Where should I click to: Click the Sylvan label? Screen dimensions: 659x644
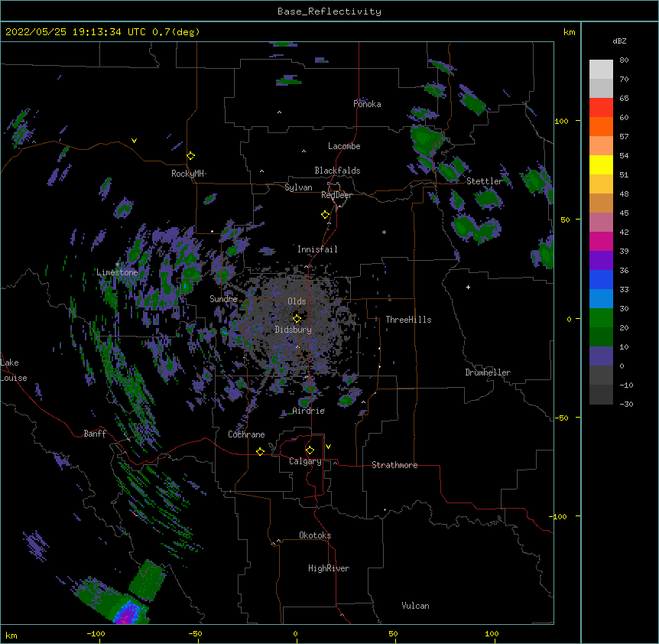point(298,187)
